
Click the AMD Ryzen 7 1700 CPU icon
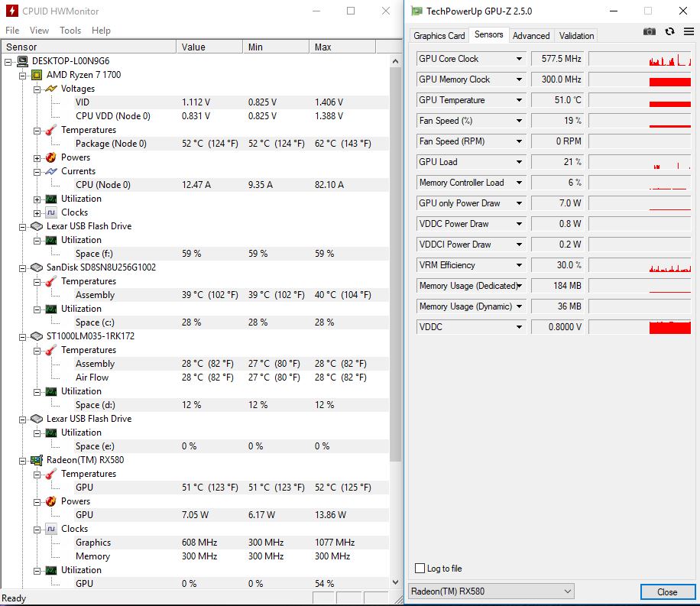tap(37, 75)
